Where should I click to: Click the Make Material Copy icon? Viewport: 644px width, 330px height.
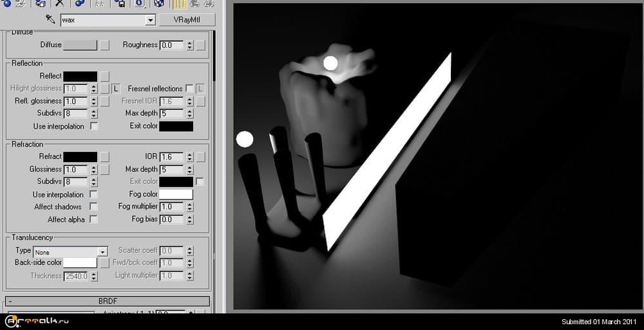pos(80,3)
